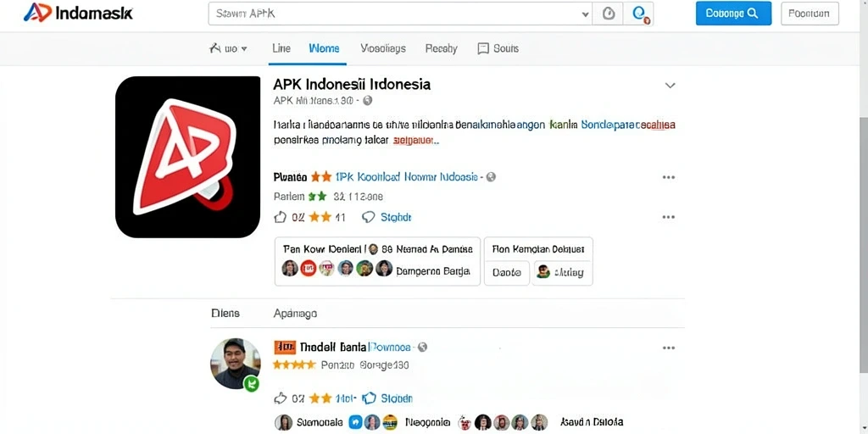Click the Mulay button
The image size is (868, 434).
click(562, 273)
